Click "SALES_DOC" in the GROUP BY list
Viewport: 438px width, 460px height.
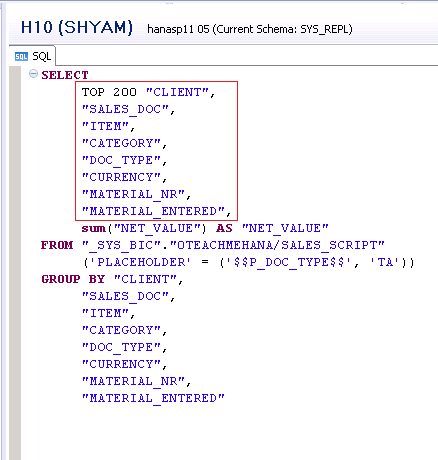(125, 296)
